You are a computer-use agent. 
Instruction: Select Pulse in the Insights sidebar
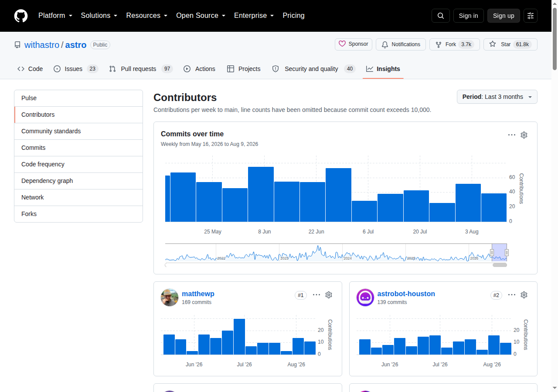click(78, 98)
